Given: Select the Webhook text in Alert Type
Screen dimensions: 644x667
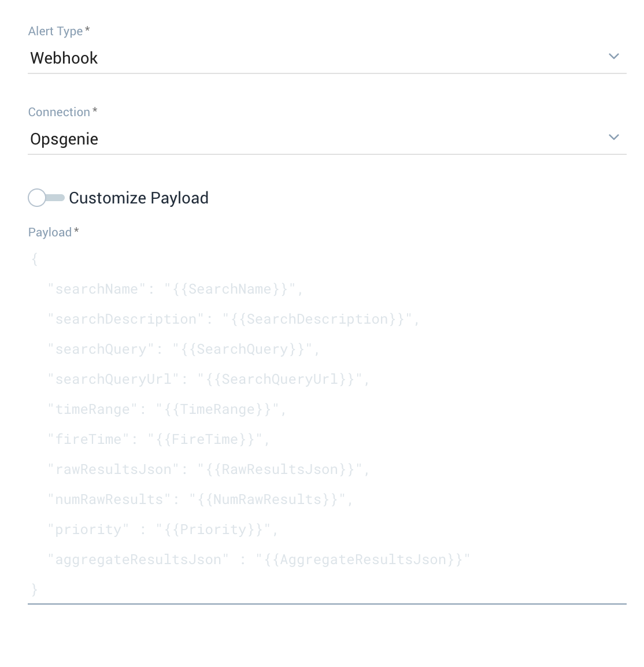Looking at the screenshot, I should (x=64, y=58).
